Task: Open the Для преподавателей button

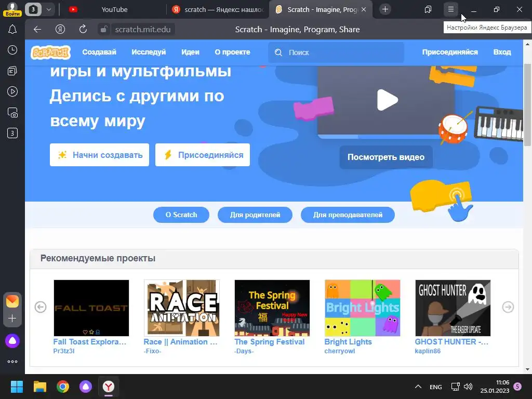Action: click(348, 215)
